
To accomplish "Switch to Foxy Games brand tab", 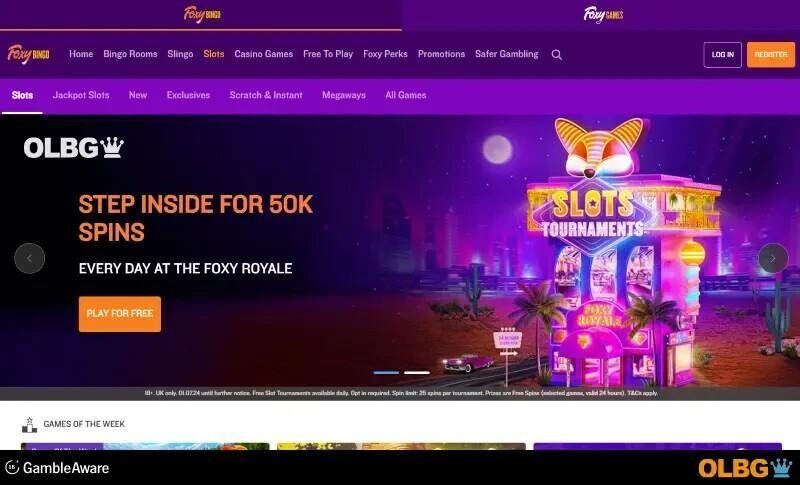I will click(x=603, y=14).
